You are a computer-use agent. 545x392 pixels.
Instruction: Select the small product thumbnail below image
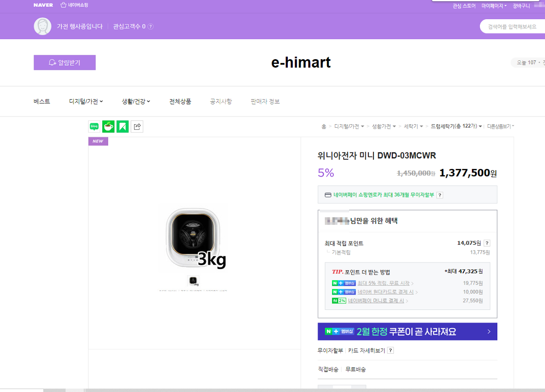click(x=193, y=280)
